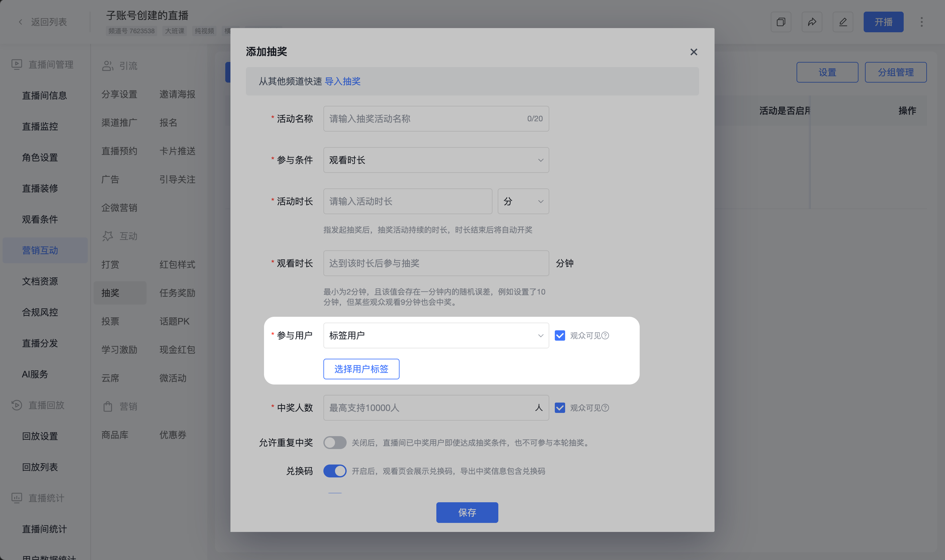Open 文档资源 in sidebar

click(x=40, y=281)
